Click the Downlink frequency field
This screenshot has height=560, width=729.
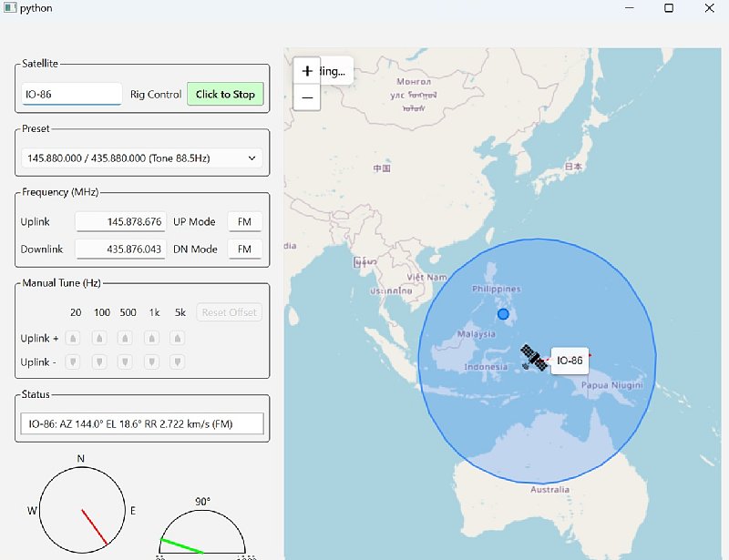(120, 249)
